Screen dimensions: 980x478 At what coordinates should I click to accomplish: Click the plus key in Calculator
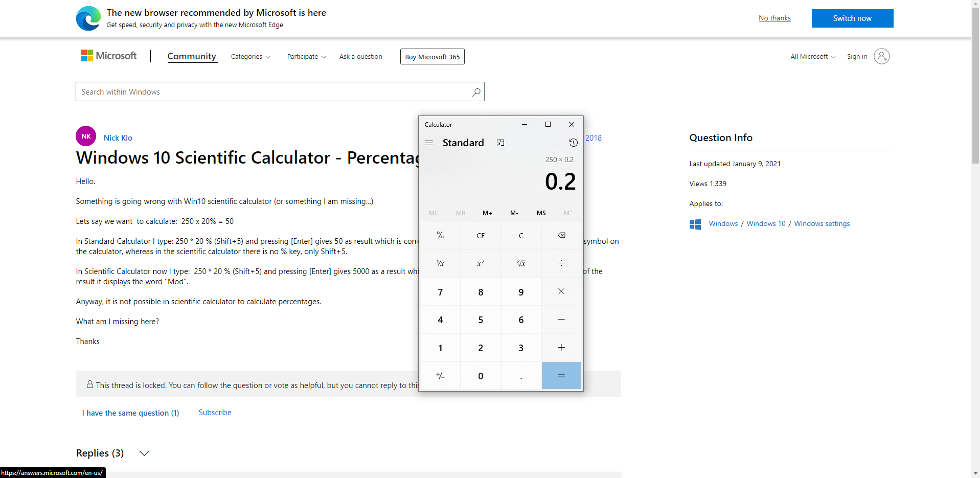click(x=561, y=348)
